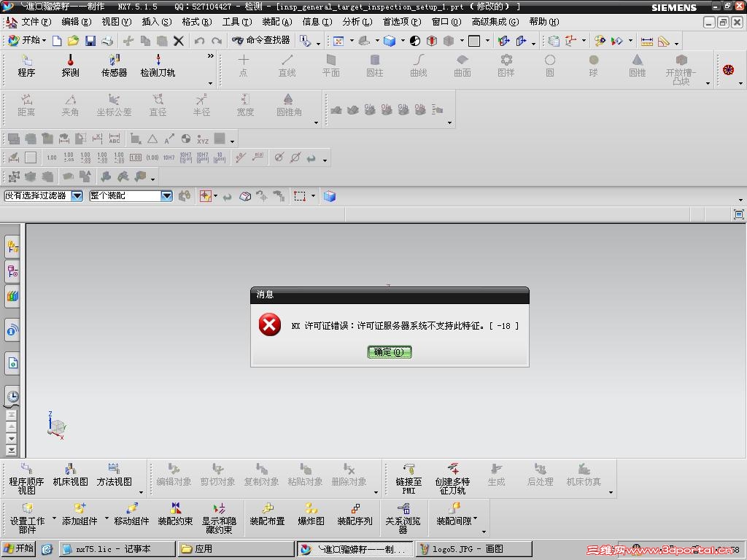
Task: Click the Delete X icon in toolbar
Action: (179, 41)
